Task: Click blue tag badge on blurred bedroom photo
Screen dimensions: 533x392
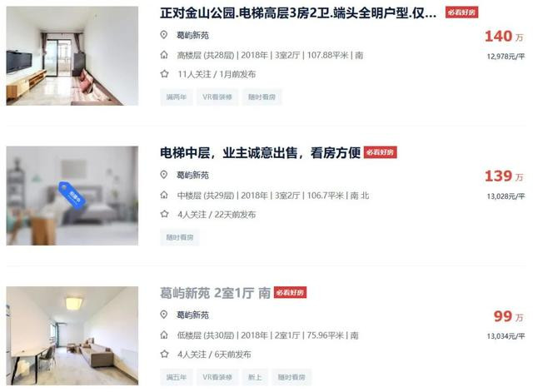Action: click(72, 194)
